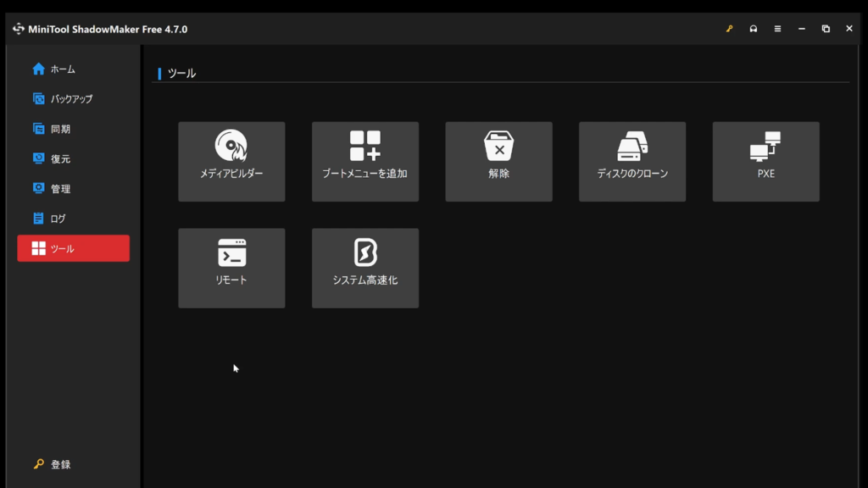Viewport: 868px width, 488px height.
Task: Navigate to the 復元 restore section
Action: pos(60,159)
